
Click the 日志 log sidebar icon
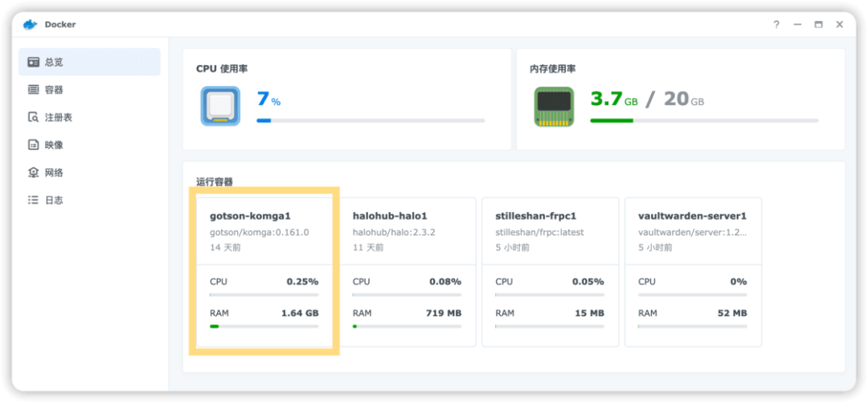[x=34, y=200]
